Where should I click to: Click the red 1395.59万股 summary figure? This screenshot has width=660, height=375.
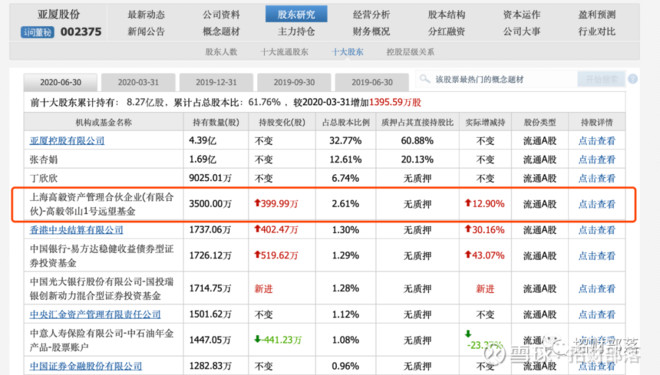point(395,102)
